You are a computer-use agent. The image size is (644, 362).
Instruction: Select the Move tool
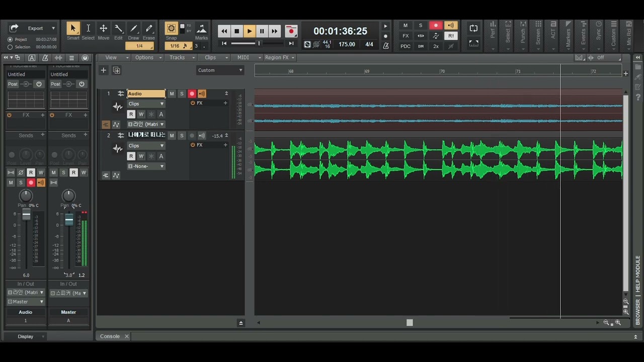click(103, 29)
